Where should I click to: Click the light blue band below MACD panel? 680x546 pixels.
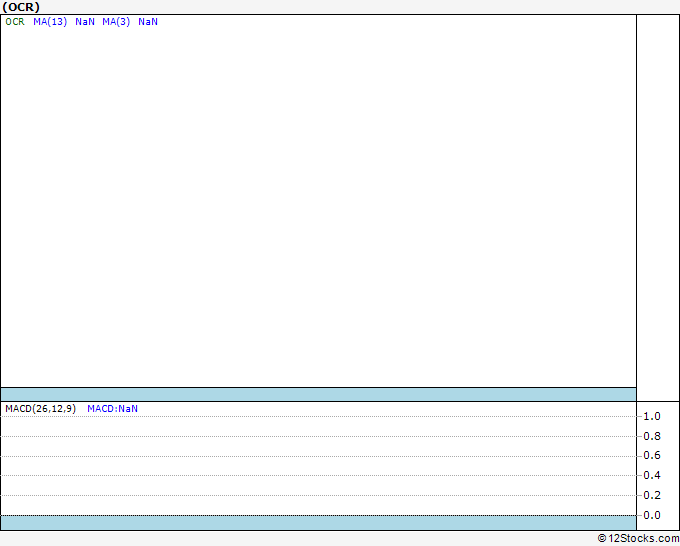pos(318,523)
